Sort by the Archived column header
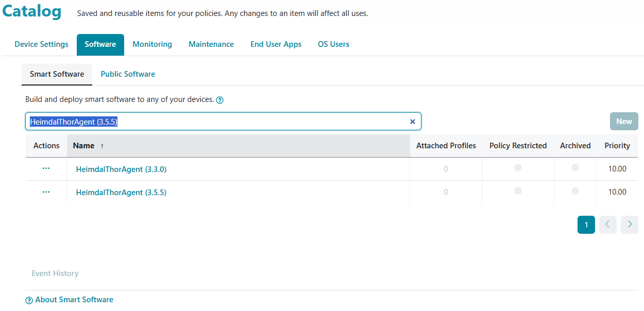Image resolution: width=644 pixels, height=311 pixels. click(575, 146)
